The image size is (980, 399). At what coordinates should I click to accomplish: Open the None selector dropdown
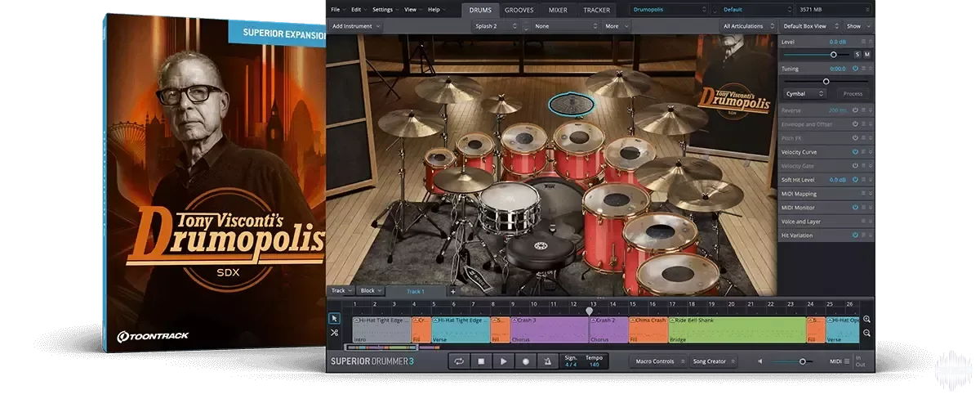[x=565, y=26]
